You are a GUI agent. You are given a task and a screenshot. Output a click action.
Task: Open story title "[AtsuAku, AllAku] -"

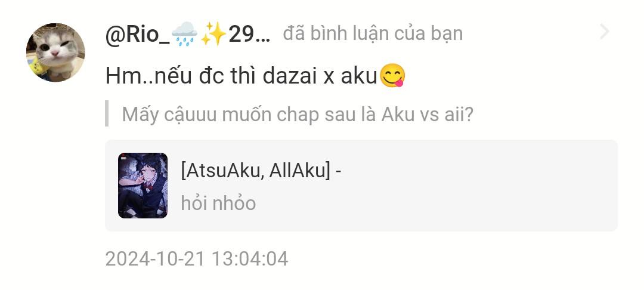pos(261,169)
